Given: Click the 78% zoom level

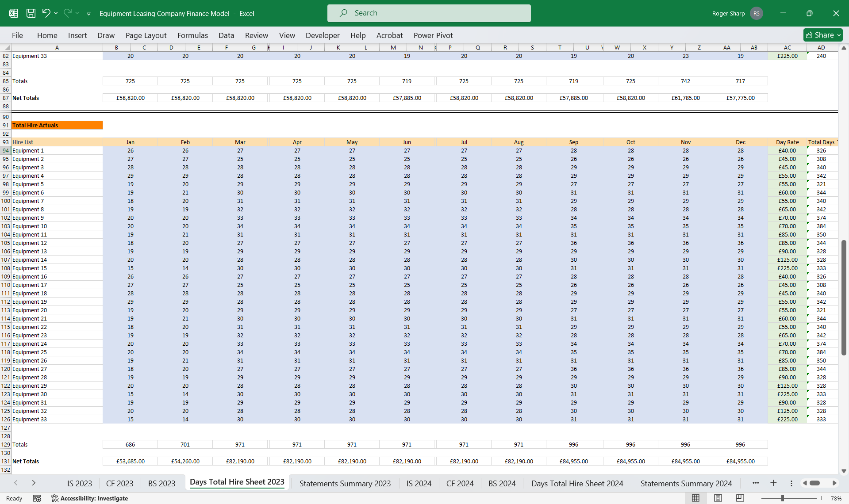Looking at the screenshot, I should coord(836,498).
